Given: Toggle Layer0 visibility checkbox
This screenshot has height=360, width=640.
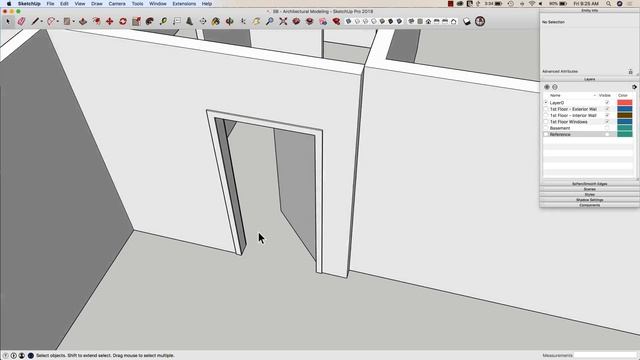Looking at the screenshot, I should 607,102.
